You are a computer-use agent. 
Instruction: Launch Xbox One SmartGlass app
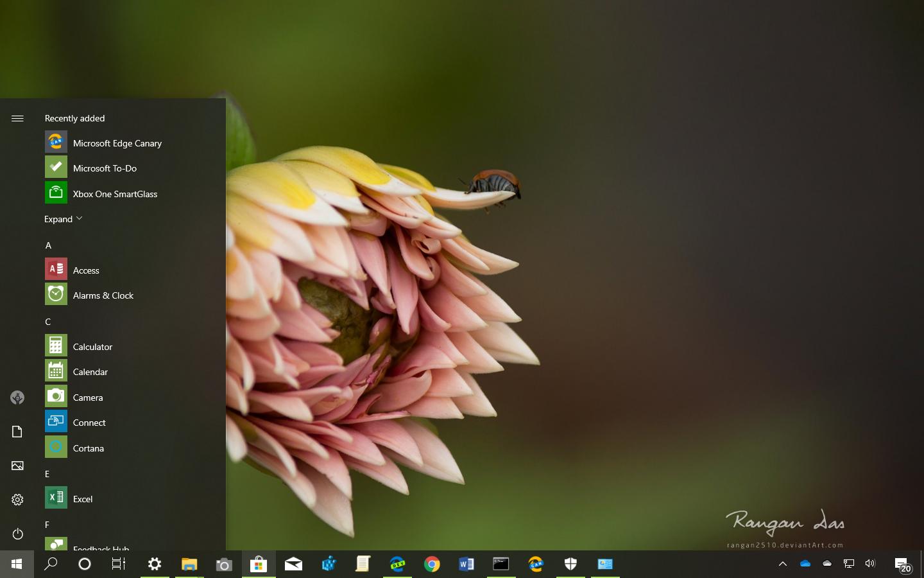(x=115, y=194)
